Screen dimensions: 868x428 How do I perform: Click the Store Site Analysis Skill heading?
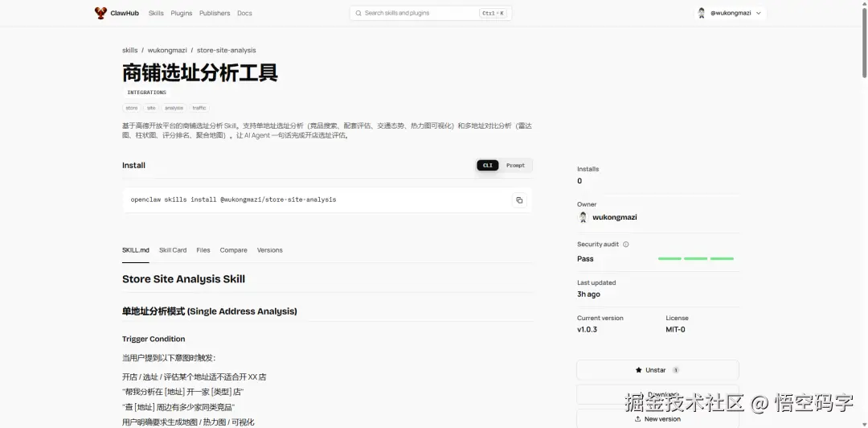(x=184, y=279)
